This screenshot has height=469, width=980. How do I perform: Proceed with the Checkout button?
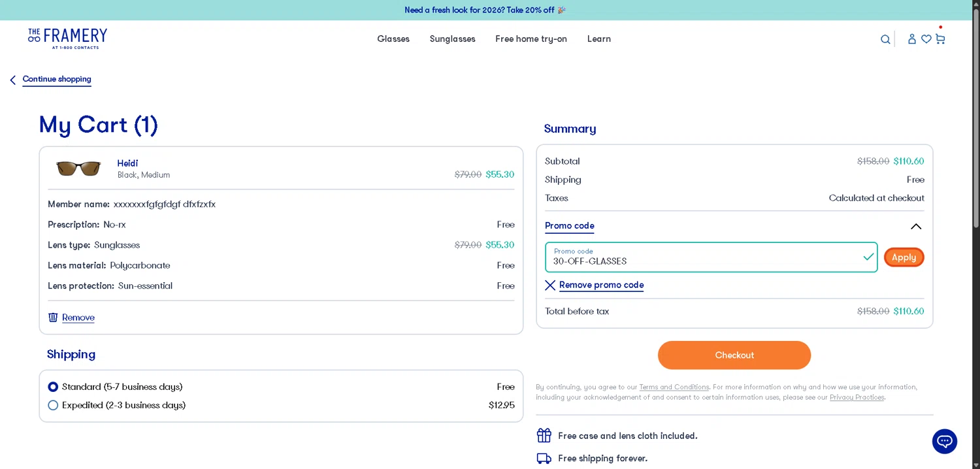click(734, 355)
